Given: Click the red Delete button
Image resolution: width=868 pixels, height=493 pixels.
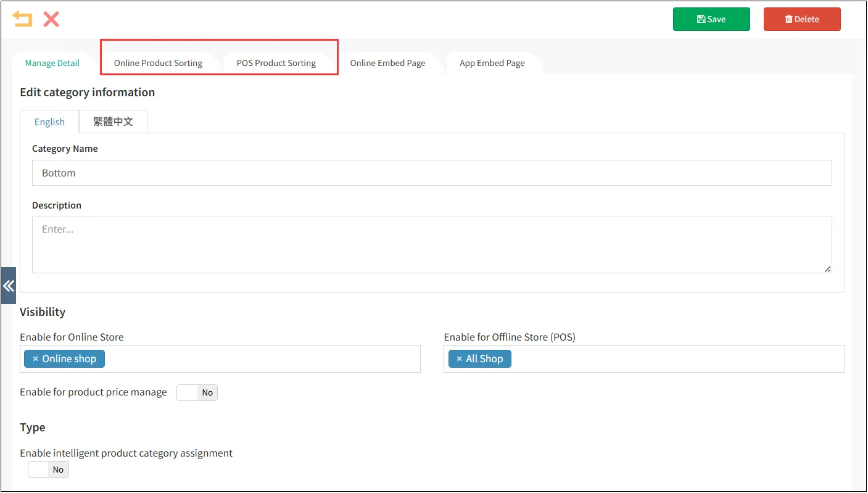Looking at the screenshot, I should tap(801, 19).
